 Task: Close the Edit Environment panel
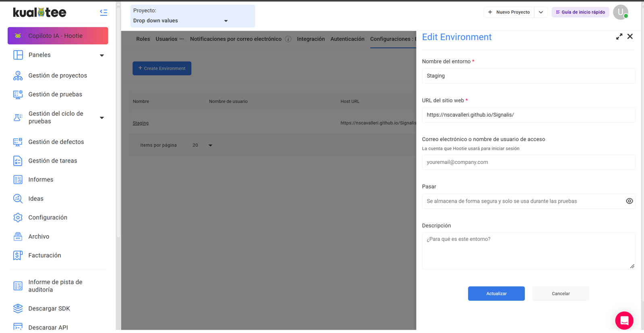[630, 37]
